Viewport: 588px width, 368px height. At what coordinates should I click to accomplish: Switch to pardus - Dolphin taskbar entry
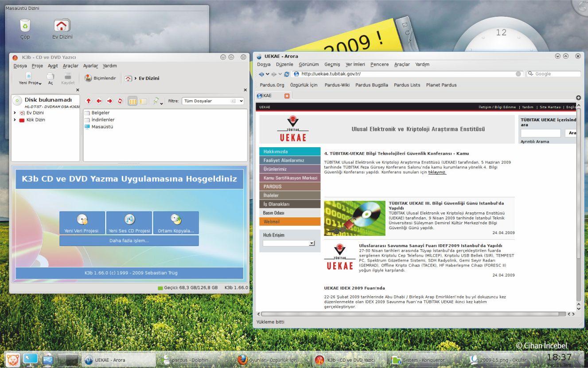(x=193, y=360)
